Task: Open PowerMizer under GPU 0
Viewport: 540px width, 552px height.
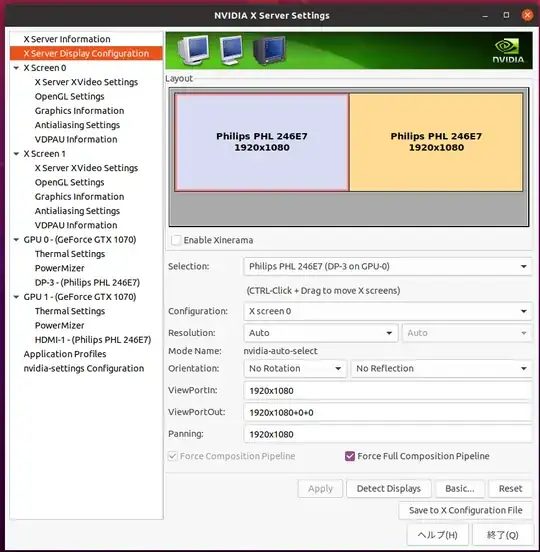Action: point(59,268)
